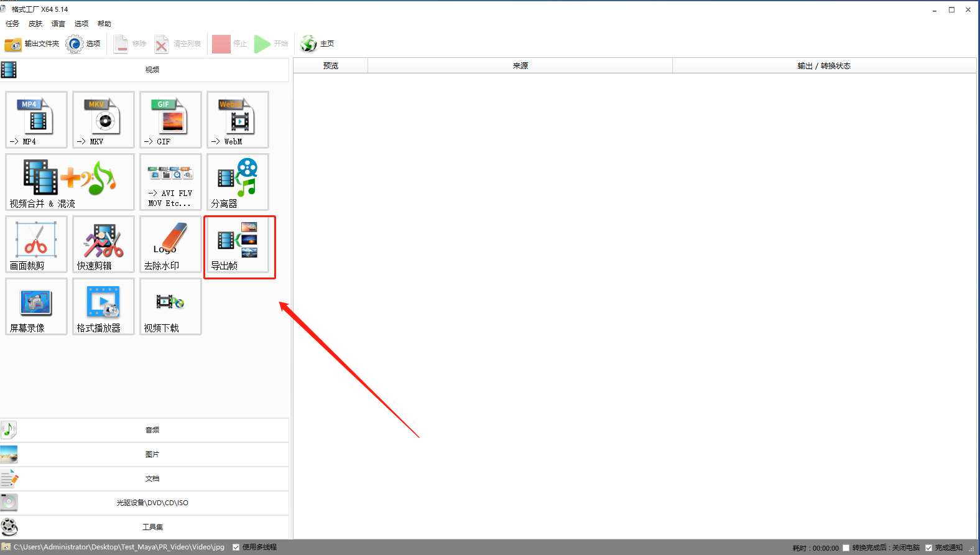Open the 画面裁剪 crop tool
This screenshot has height=555, width=980.
point(36,244)
